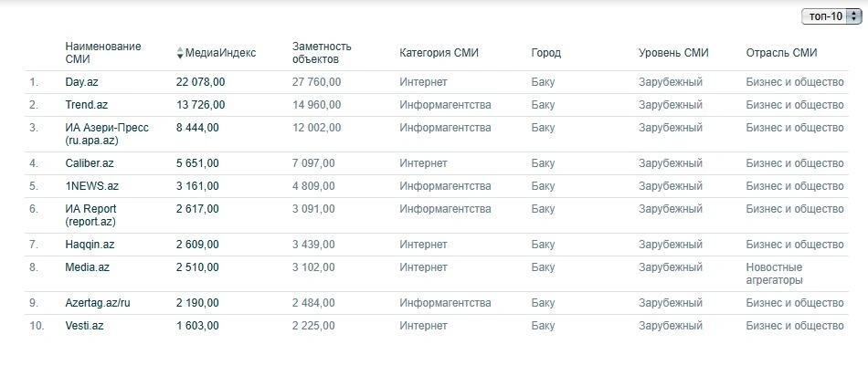Open the Caliber.az media entry
Viewport: 868px width, 376px height.
[90, 163]
